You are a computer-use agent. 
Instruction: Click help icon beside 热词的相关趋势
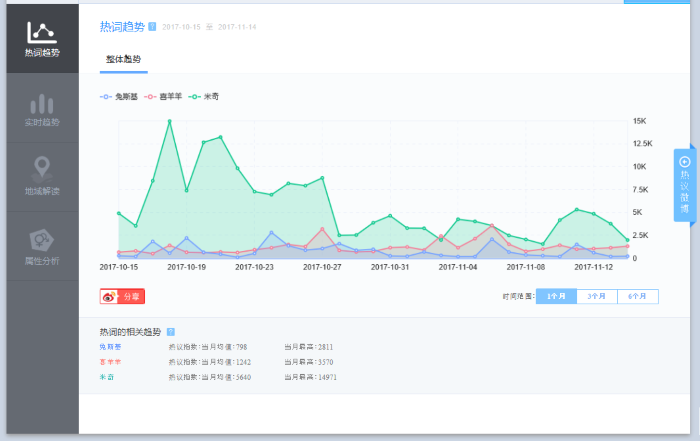point(171,331)
